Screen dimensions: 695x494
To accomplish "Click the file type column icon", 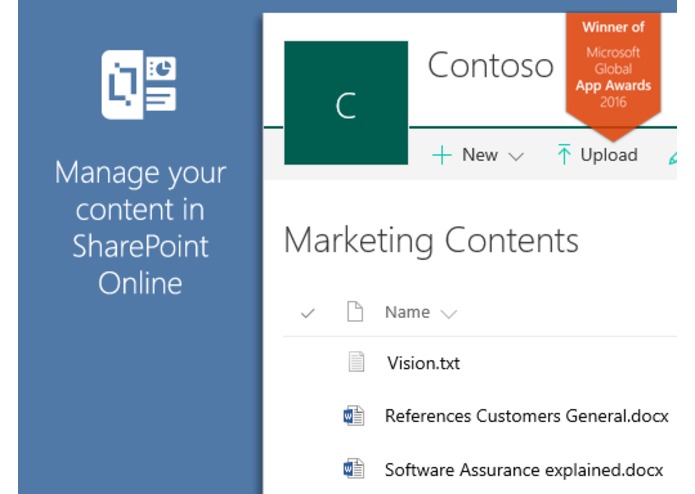I will point(355,311).
